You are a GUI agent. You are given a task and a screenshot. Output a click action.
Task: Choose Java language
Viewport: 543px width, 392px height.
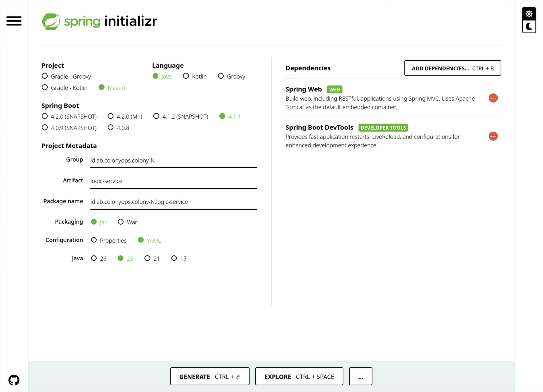pyautogui.click(x=162, y=76)
